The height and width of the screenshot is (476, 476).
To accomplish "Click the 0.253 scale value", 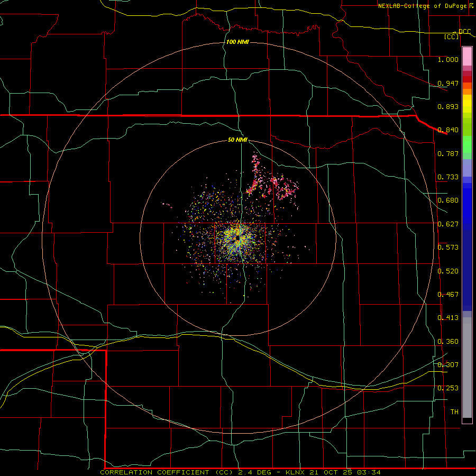I will [448, 388].
